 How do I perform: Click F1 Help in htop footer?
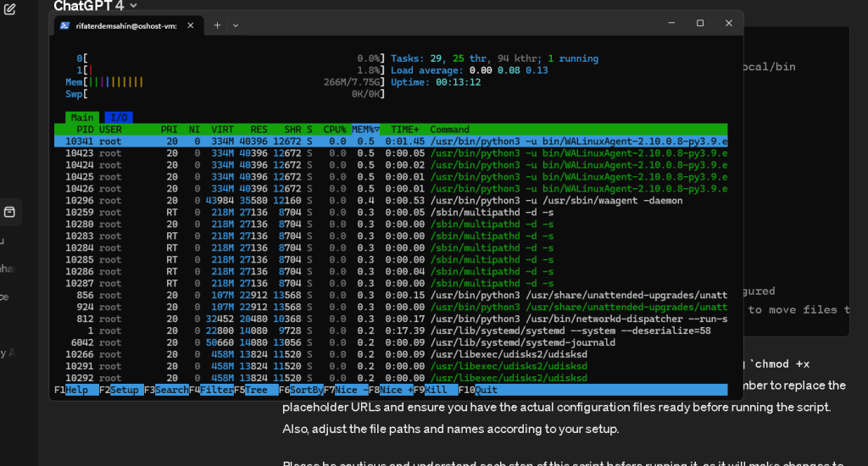76,390
